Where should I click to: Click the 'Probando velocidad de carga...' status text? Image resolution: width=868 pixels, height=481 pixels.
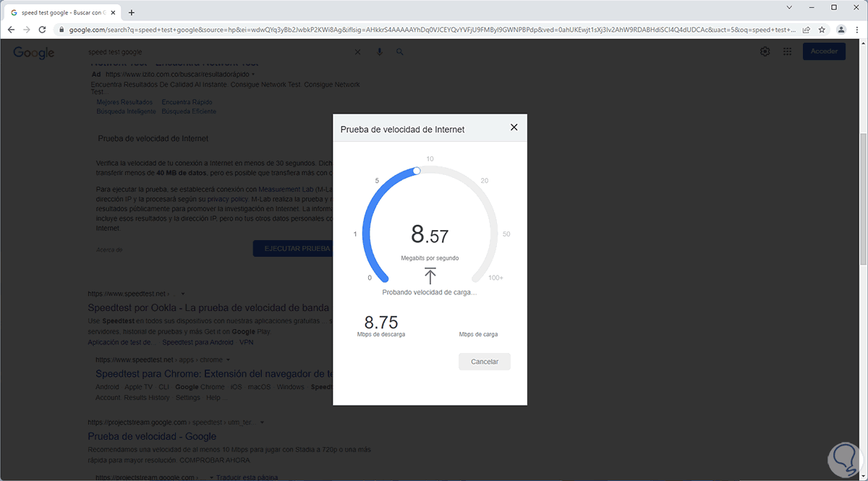point(430,293)
